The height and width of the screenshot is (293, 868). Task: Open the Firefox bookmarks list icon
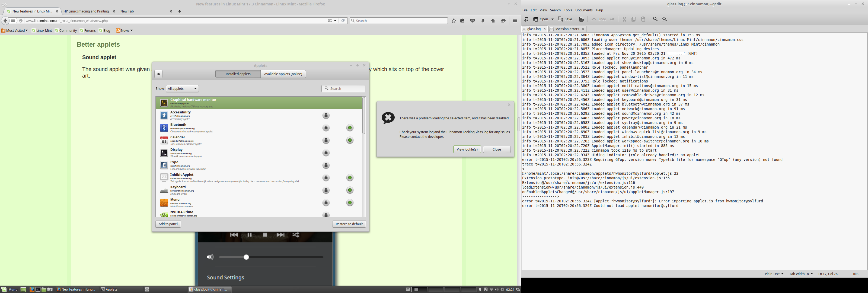(462, 21)
